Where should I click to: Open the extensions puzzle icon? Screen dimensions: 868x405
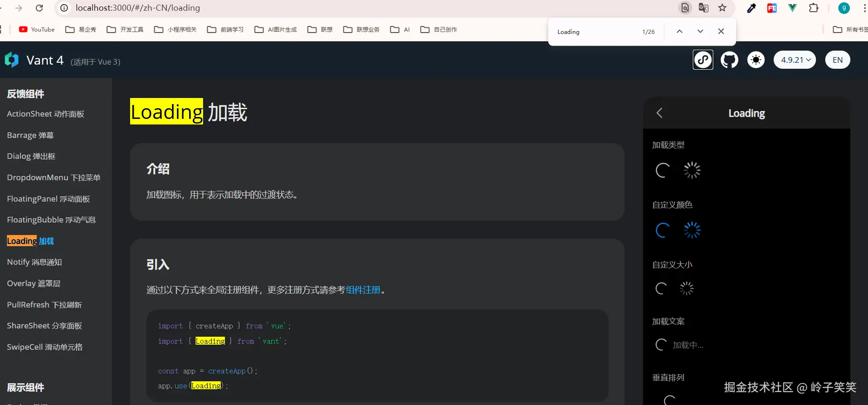[814, 8]
